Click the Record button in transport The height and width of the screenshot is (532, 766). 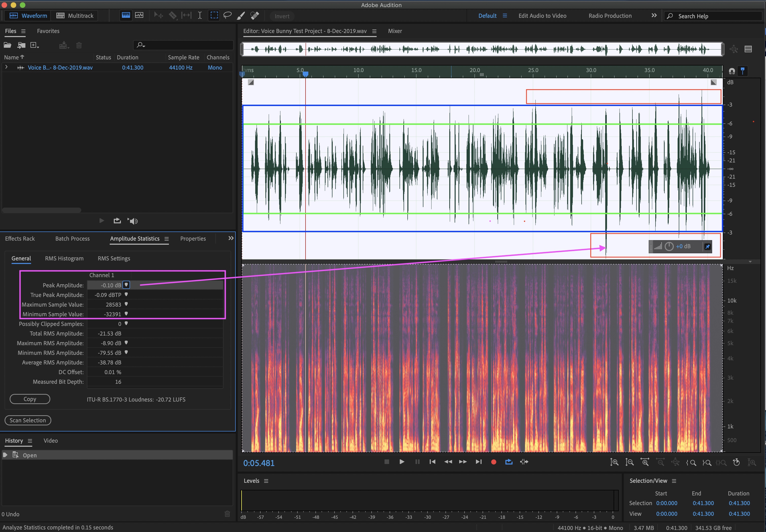[493, 462]
